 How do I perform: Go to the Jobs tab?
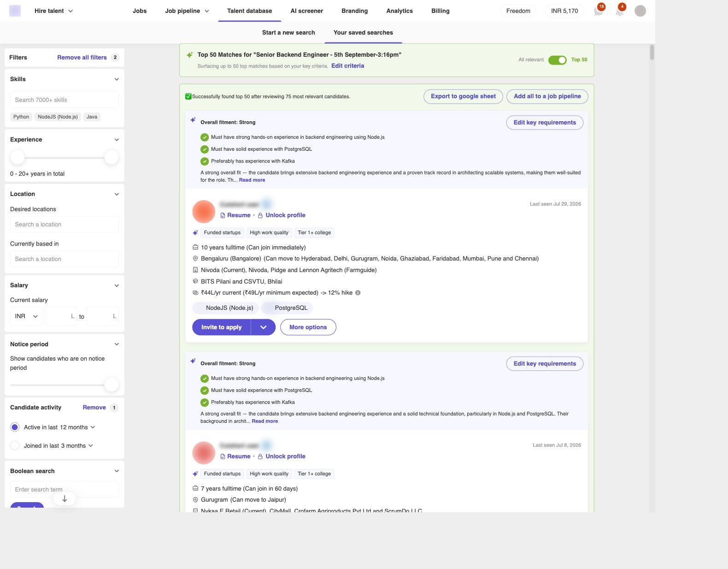tap(140, 11)
